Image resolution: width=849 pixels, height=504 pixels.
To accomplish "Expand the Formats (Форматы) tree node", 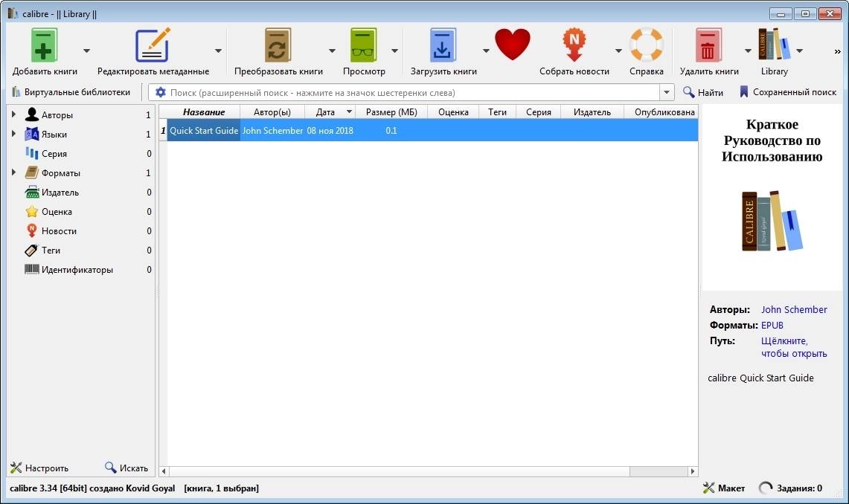I will (x=13, y=172).
